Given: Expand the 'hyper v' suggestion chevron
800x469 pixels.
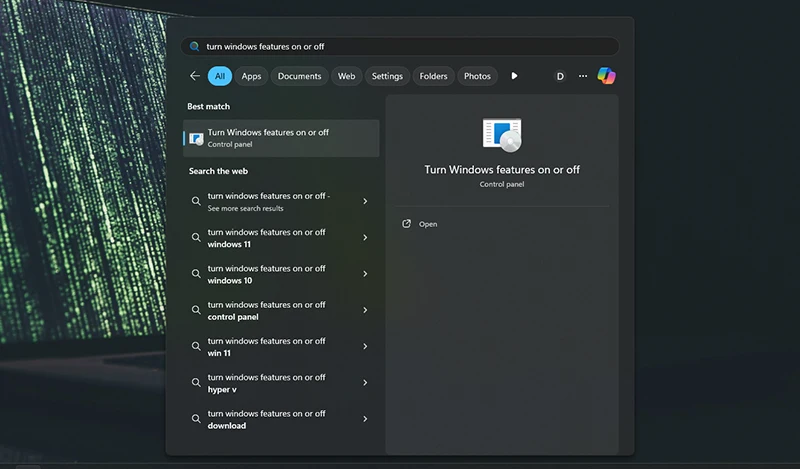Looking at the screenshot, I should [x=365, y=383].
